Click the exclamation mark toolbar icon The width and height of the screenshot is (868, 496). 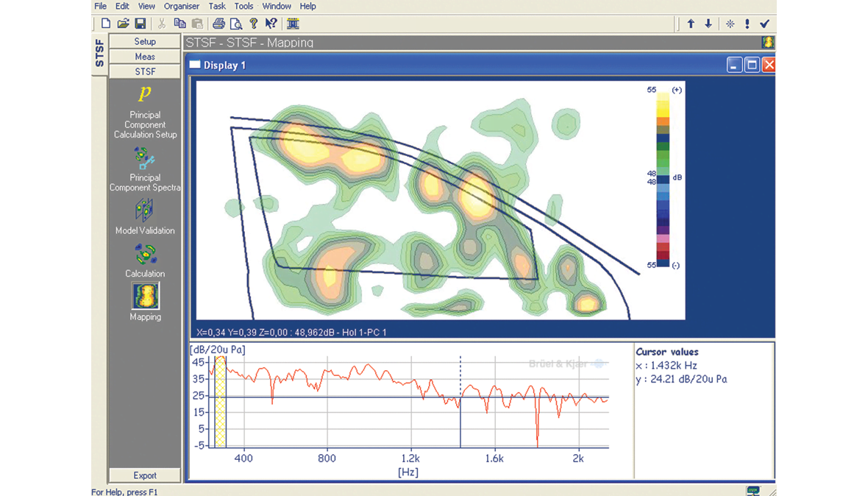pos(747,24)
